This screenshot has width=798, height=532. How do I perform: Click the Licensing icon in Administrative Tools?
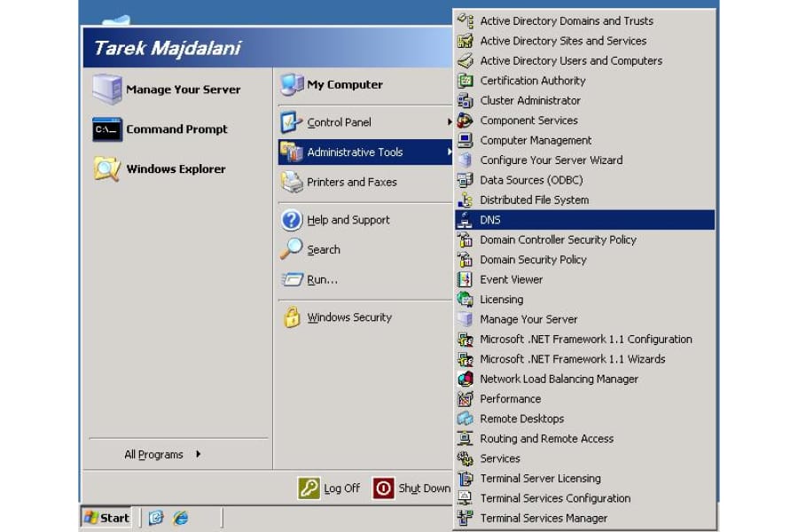tap(465, 300)
